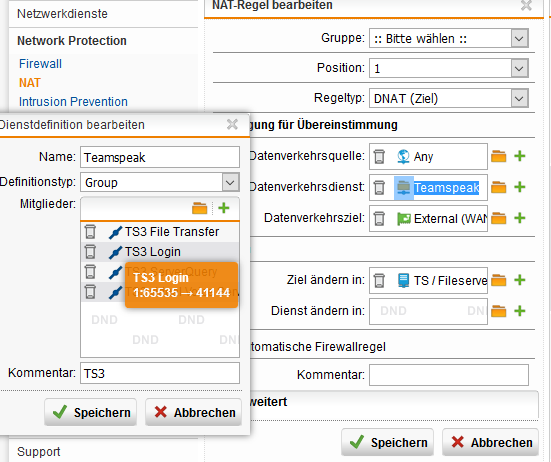Close the Dienstdefinition bearbeiten dialog

click(x=232, y=124)
